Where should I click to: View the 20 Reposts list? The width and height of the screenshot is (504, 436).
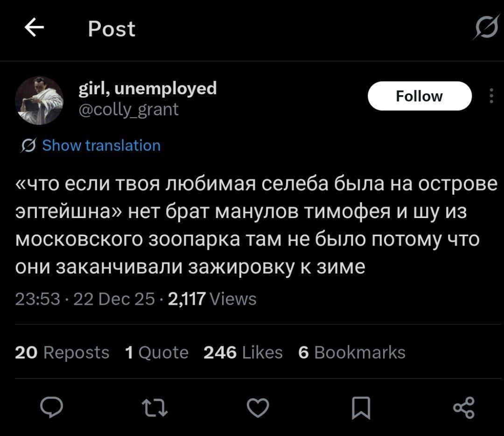(x=62, y=352)
